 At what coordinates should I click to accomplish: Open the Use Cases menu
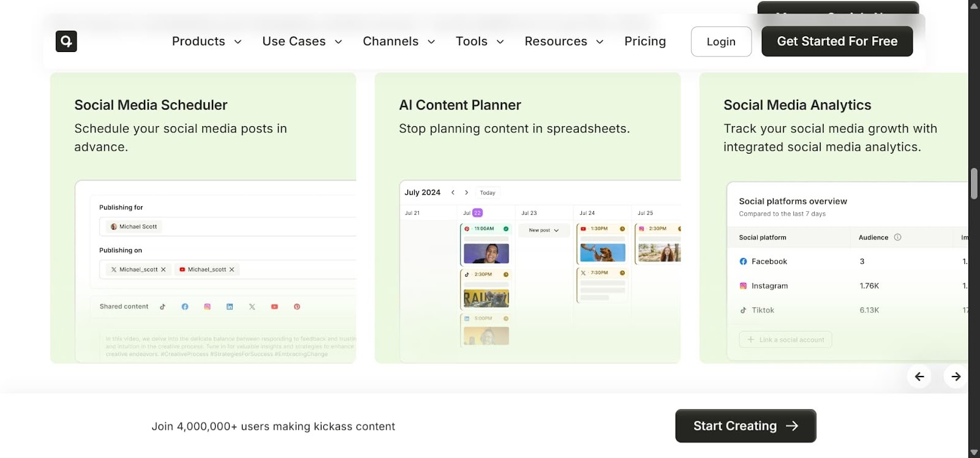[302, 41]
